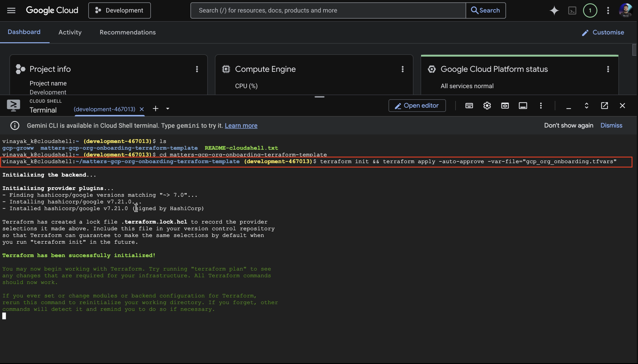This screenshot has height=364, width=638.
Task: Open Project info card options menu
Action: [197, 69]
